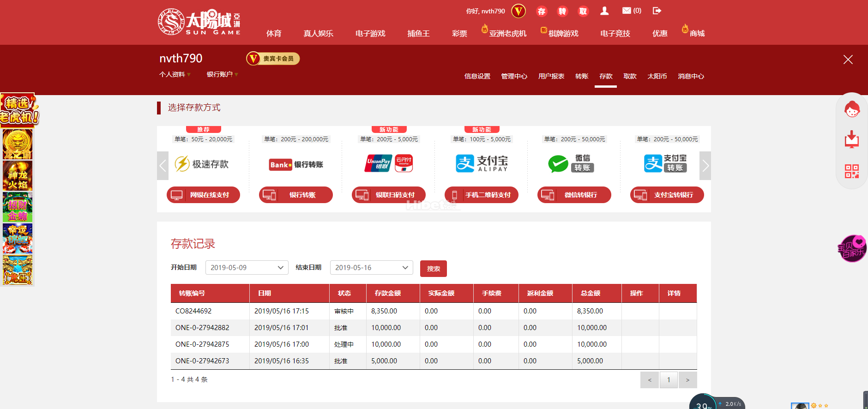Image resolution: width=868 pixels, height=409 pixels.
Task: Expand the 开始日期 start date dropdown
Action: point(247,268)
